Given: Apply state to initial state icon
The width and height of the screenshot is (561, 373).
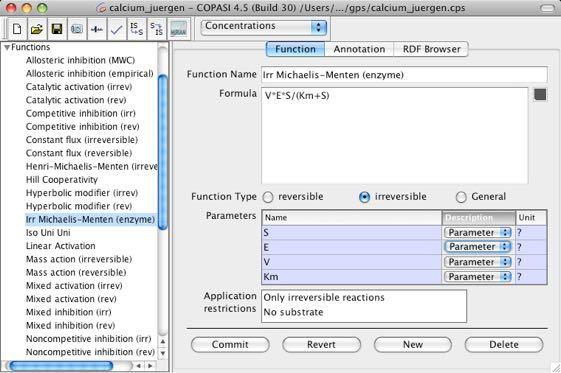Looking at the screenshot, I should [156, 29].
